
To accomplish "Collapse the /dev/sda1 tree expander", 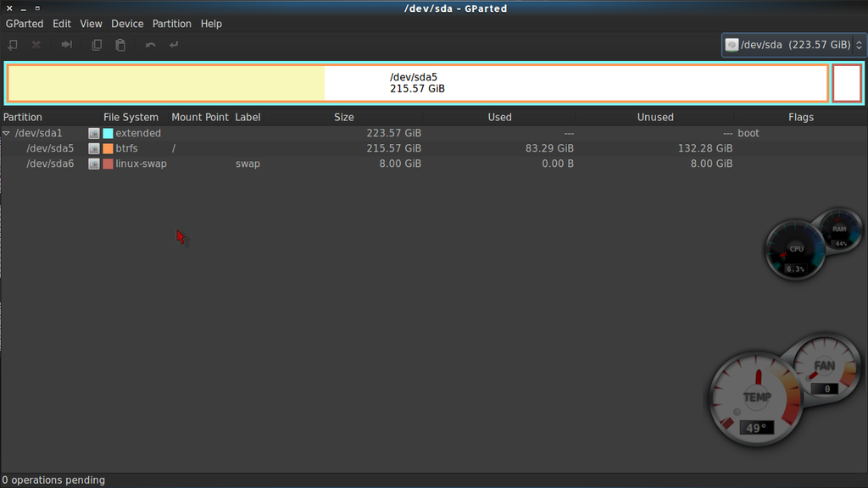I will click(6, 133).
